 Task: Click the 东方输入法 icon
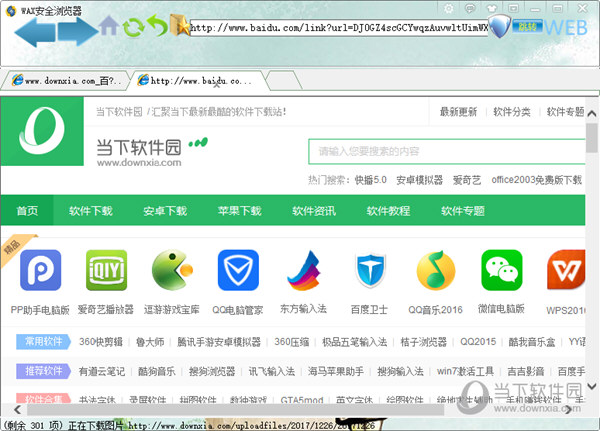pos(304,270)
